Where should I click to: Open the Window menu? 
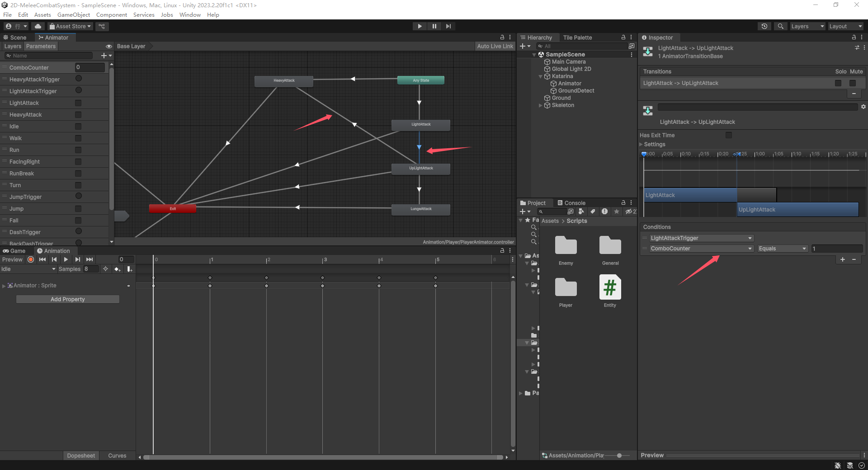[x=190, y=15]
